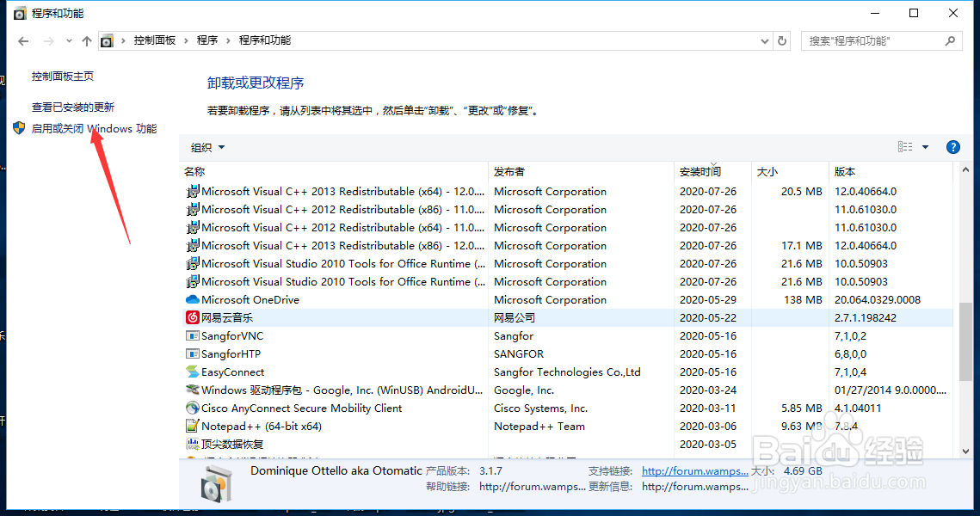
Task: Click the SangforVNC program icon
Action: point(193,336)
